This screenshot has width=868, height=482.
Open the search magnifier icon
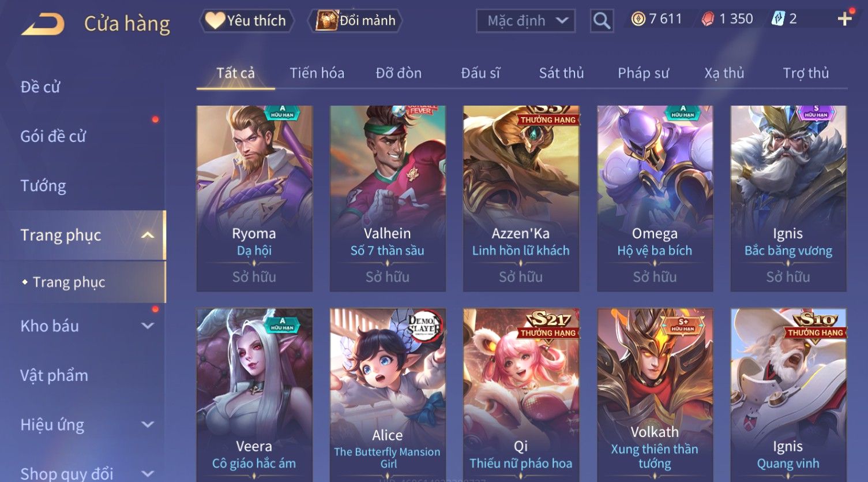[602, 21]
